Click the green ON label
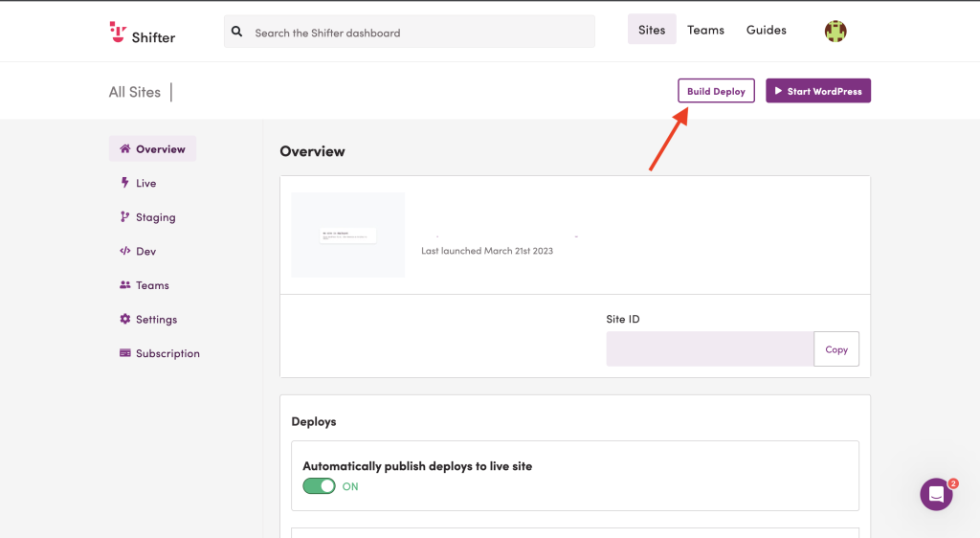 [350, 486]
